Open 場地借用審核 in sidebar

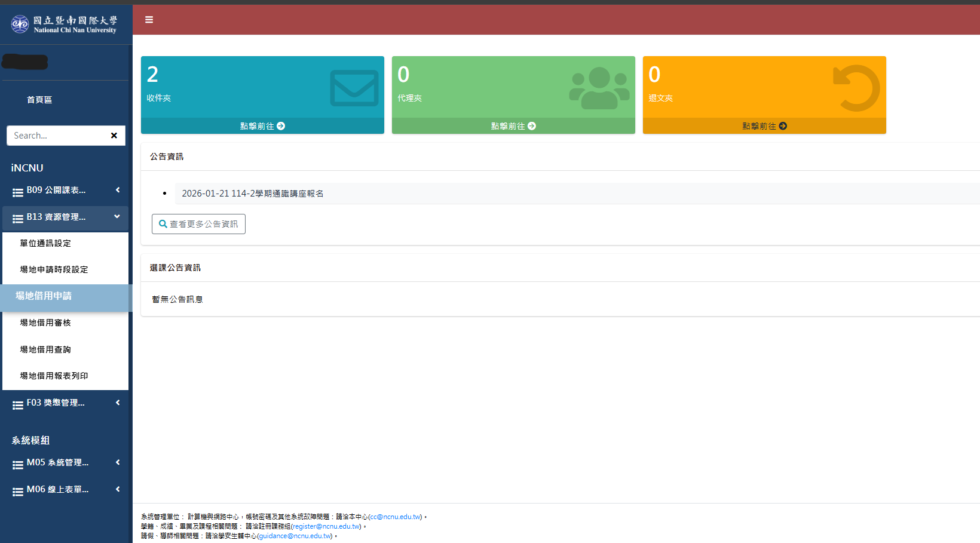(x=45, y=323)
